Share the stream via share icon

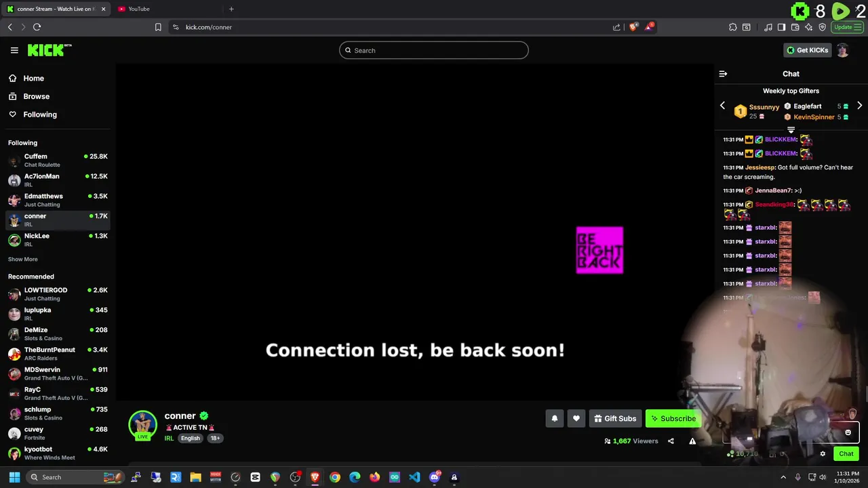click(x=671, y=441)
